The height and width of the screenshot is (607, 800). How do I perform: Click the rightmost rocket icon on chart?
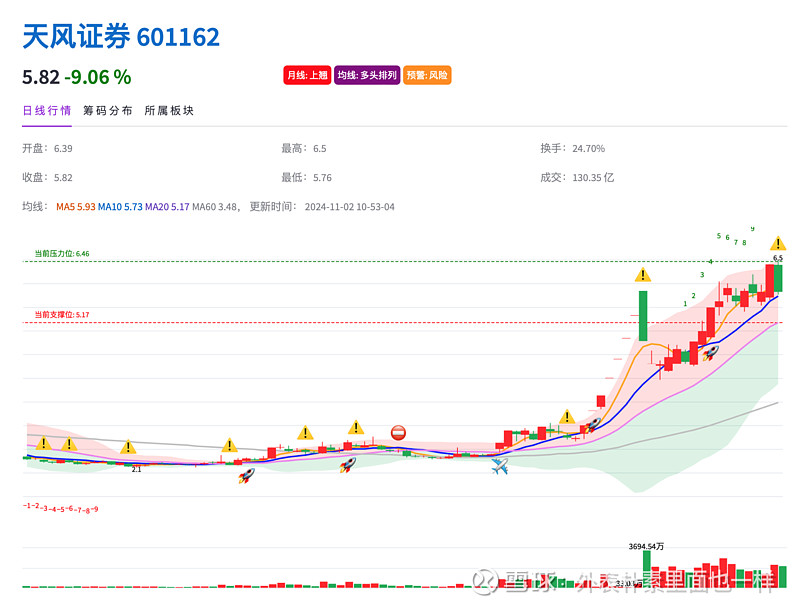click(711, 352)
